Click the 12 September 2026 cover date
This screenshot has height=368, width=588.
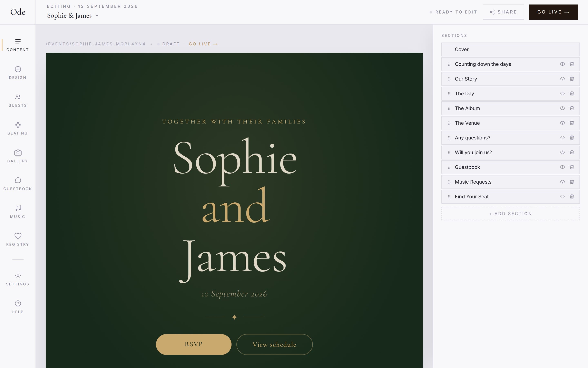point(234,294)
